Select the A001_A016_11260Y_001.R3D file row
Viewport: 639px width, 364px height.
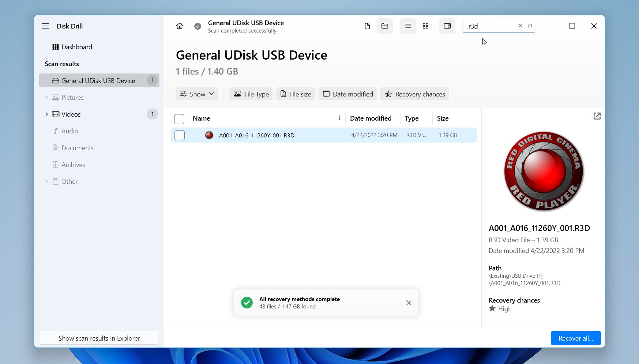(x=324, y=135)
